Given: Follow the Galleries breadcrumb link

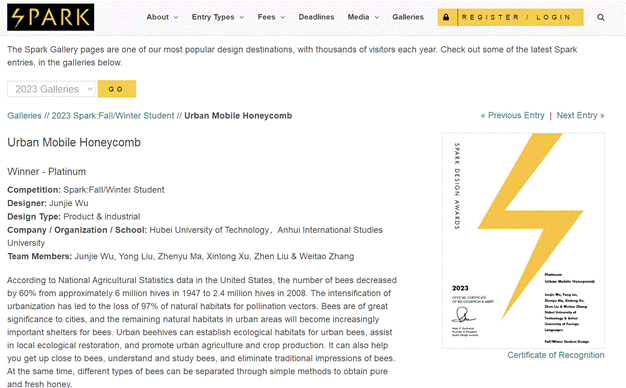Looking at the screenshot, I should [24, 116].
